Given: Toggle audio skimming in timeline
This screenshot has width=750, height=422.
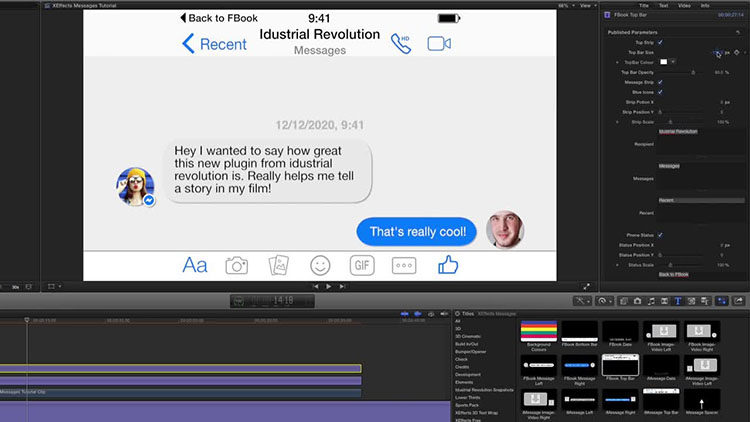Looking at the screenshot, I should pyautogui.click(x=418, y=314).
